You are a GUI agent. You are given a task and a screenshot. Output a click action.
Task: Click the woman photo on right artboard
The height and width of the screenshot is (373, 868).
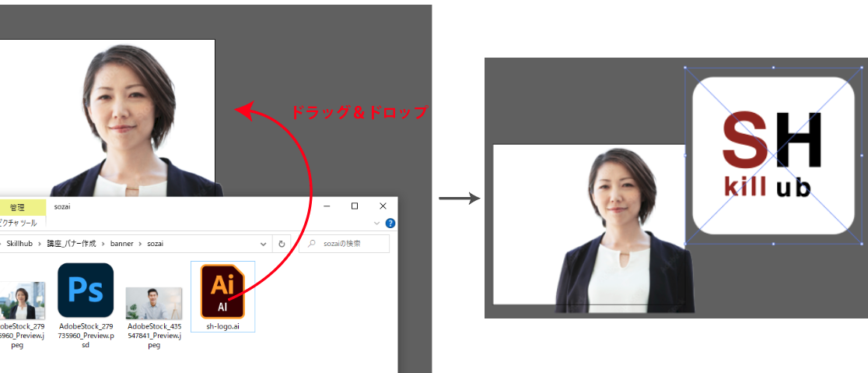tap(625, 230)
